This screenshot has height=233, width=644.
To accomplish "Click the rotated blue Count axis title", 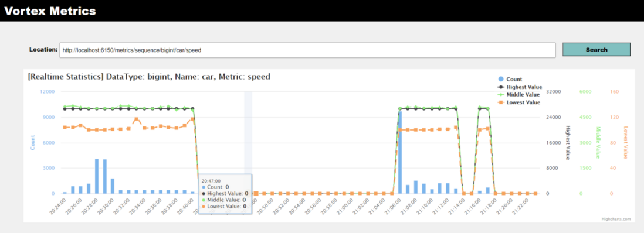I will click(33, 143).
